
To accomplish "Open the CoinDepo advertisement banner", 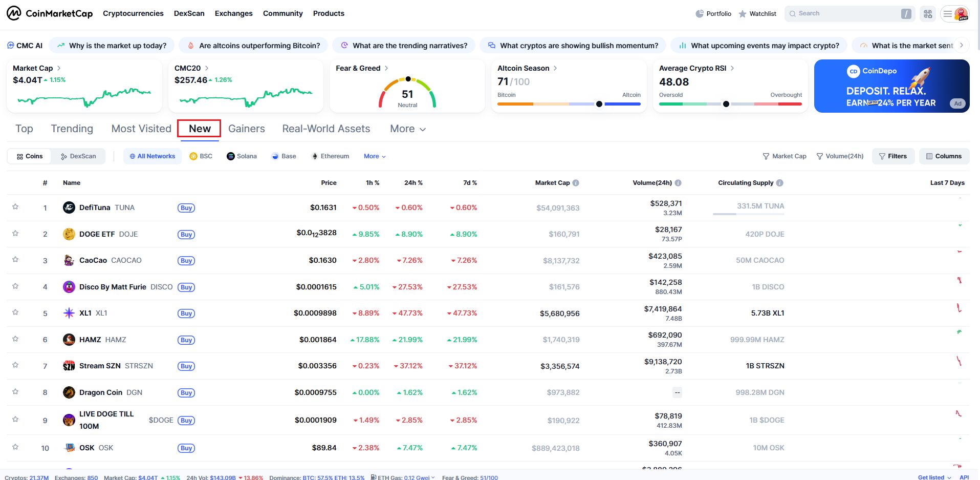I will 891,86.
